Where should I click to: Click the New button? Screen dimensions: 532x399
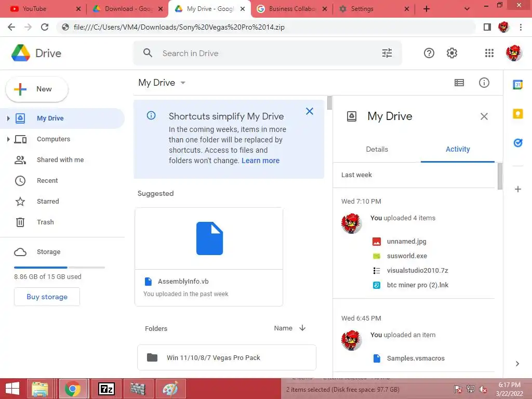37,89
